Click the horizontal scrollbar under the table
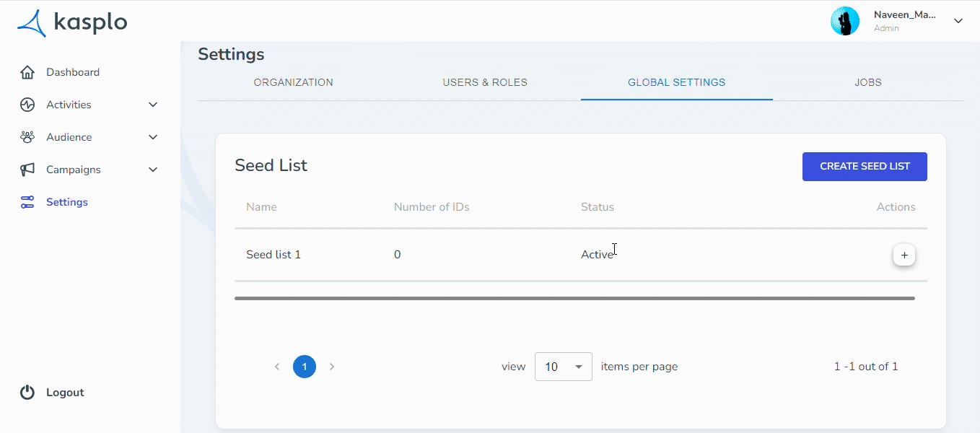The image size is (980, 433). pyautogui.click(x=574, y=298)
